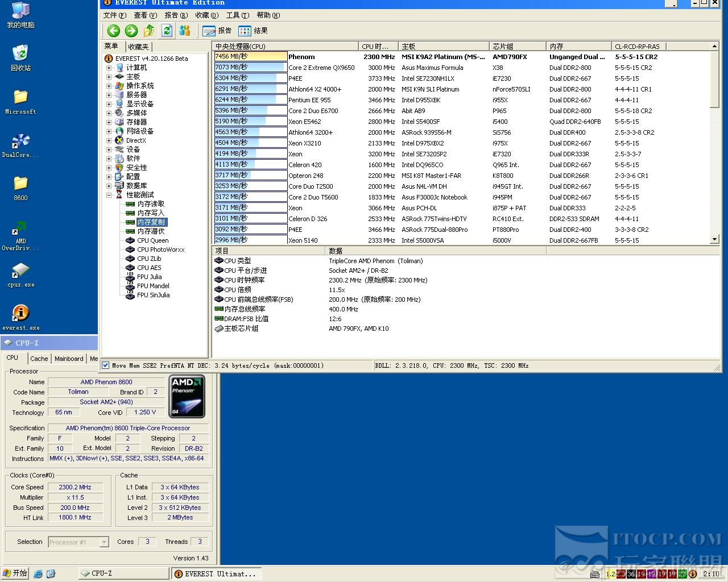Click the up-level folder icon
This screenshot has width=728, height=582.
(x=149, y=31)
